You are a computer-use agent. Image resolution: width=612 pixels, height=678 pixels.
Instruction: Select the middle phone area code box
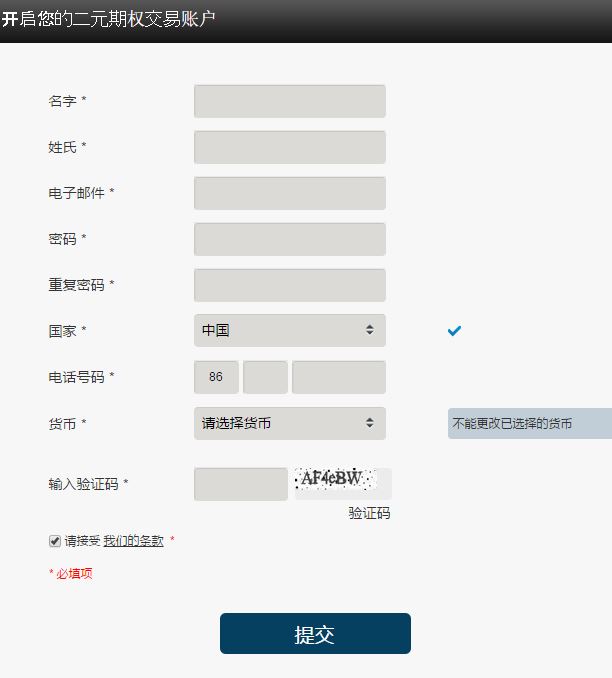point(265,377)
